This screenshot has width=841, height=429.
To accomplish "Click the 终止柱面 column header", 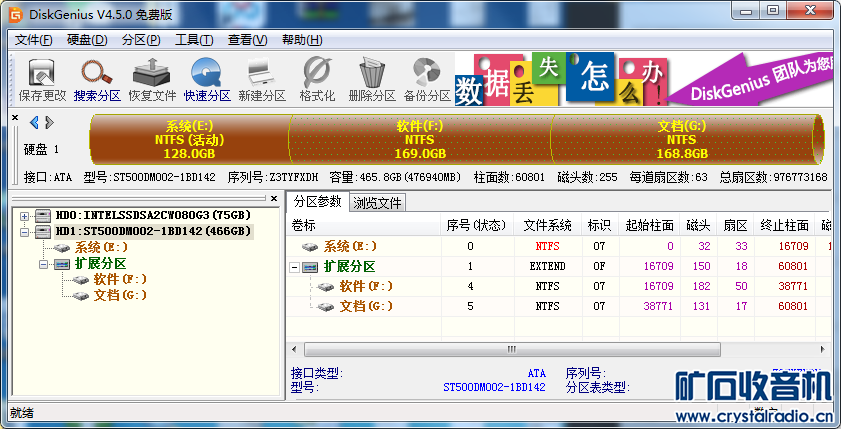I will 784,225.
